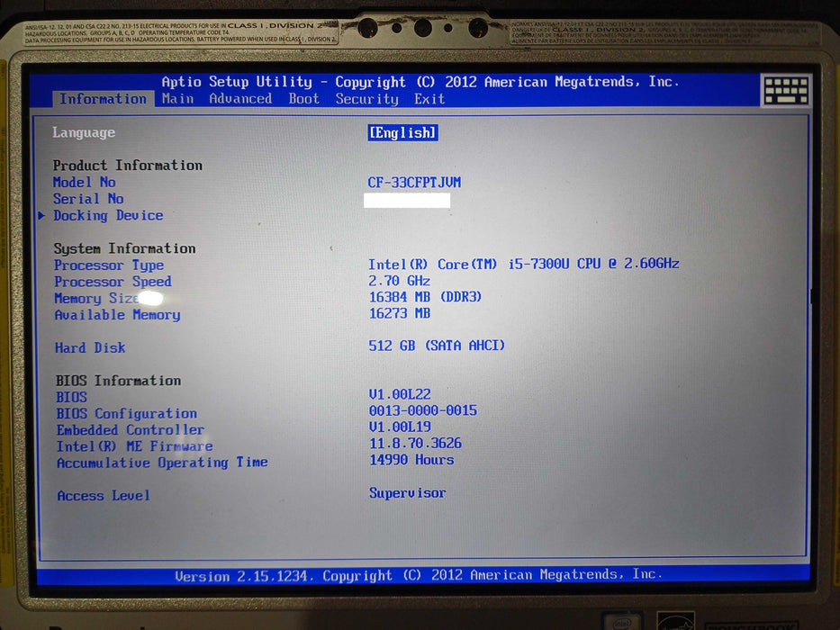840x630 pixels.
Task: Click the BIOS Configuration label
Action: pos(126,414)
